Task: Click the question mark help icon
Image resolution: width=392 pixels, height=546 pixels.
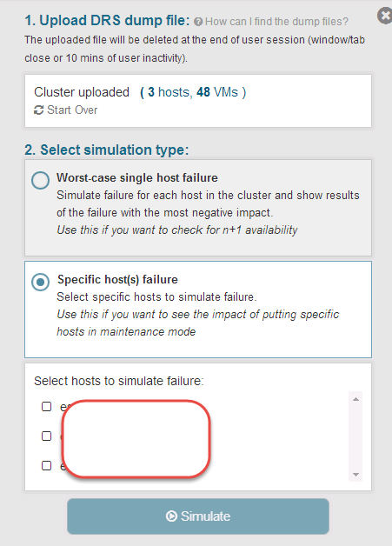Action: pyautogui.click(x=198, y=22)
